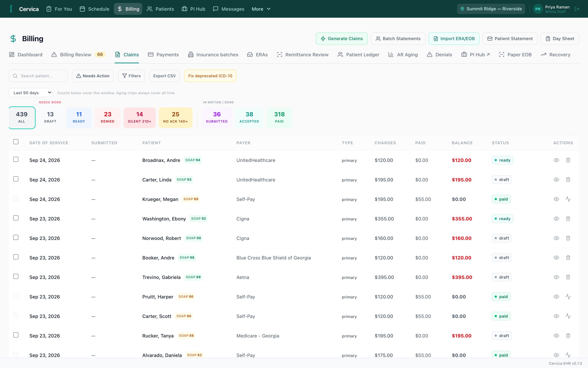Image resolution: width=588 pixels, height=368 pixels.
Task: Switch to the Payments tab
Action: (163, 54)
